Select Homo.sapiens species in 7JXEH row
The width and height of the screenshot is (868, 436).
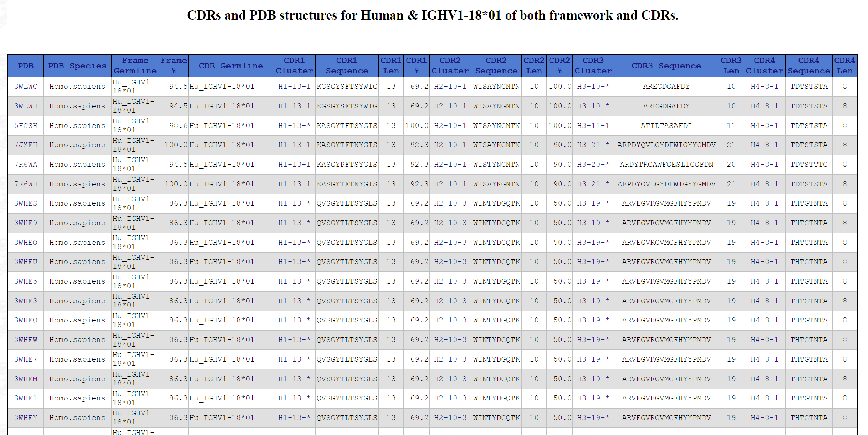coord(77,145)
